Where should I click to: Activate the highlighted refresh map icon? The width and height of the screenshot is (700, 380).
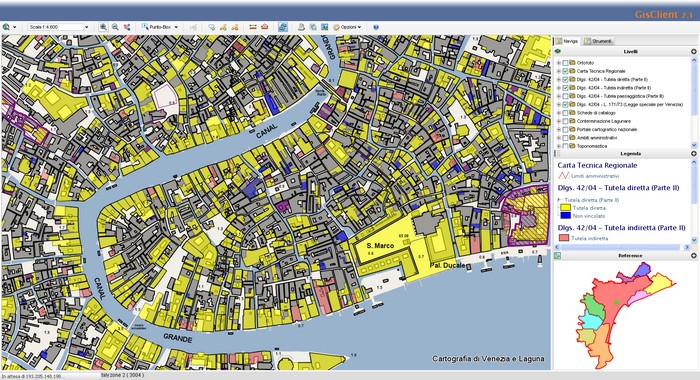point(283,27)
